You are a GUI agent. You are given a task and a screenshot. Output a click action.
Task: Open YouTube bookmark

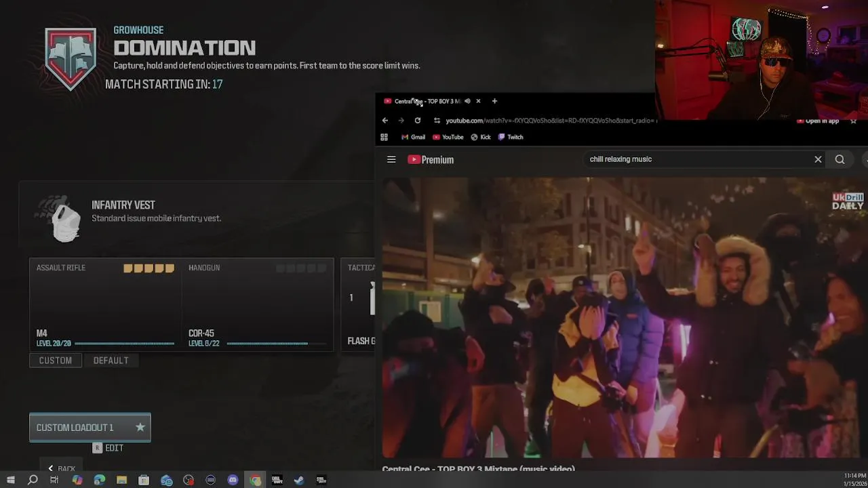(448, 137)
